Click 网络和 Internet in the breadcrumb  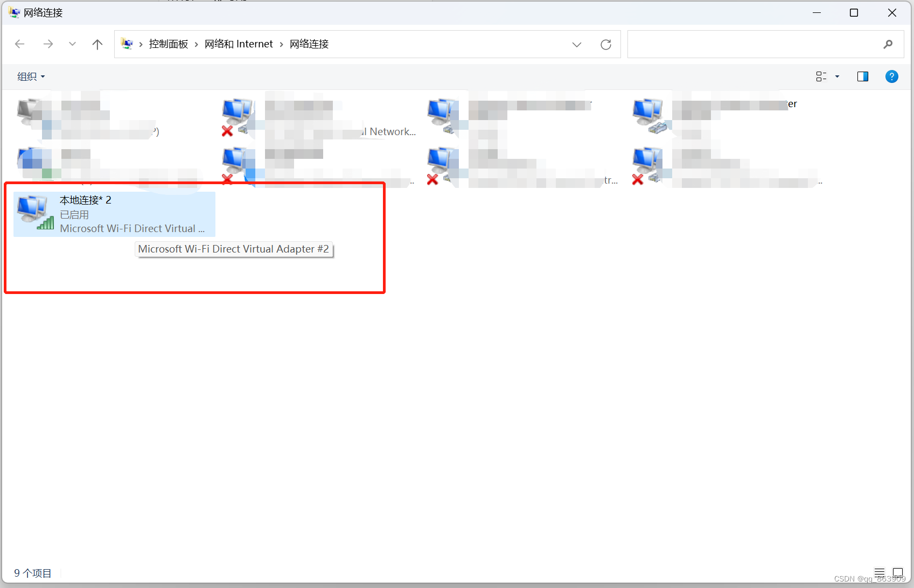tap(239, 44)
